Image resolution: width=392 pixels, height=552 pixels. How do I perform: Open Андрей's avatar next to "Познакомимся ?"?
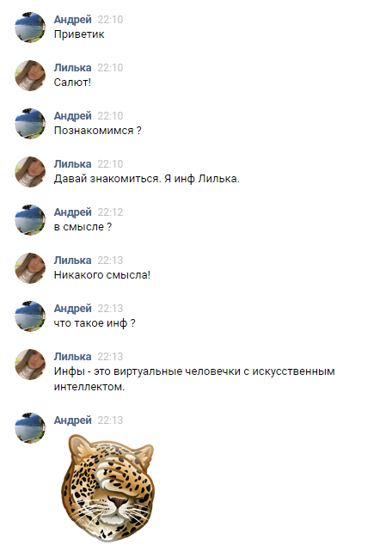click(x=30, y=124)
